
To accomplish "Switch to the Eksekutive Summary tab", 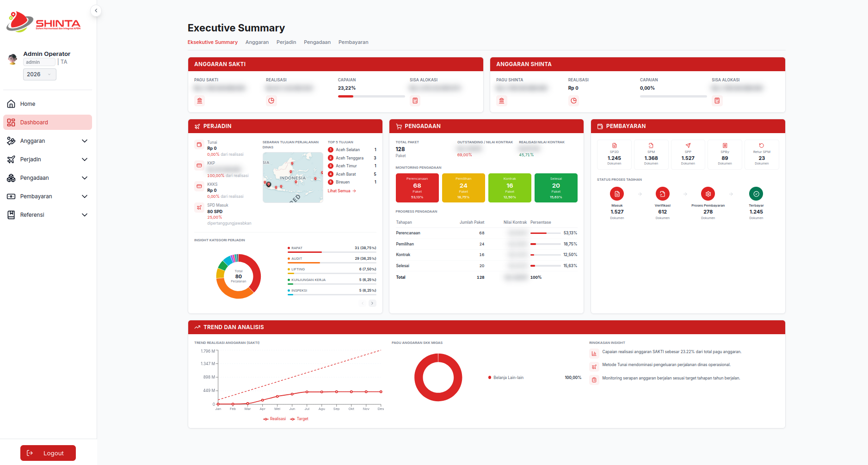I will click(213, 42).
